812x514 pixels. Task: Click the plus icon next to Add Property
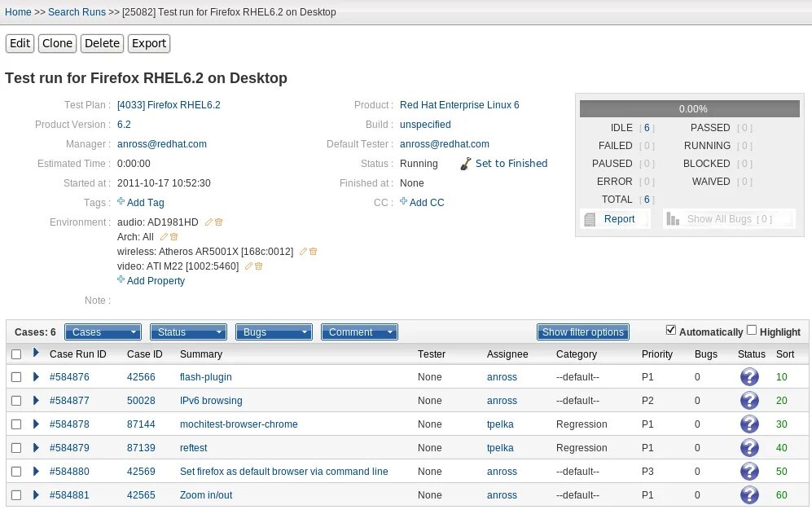point(121,279)
